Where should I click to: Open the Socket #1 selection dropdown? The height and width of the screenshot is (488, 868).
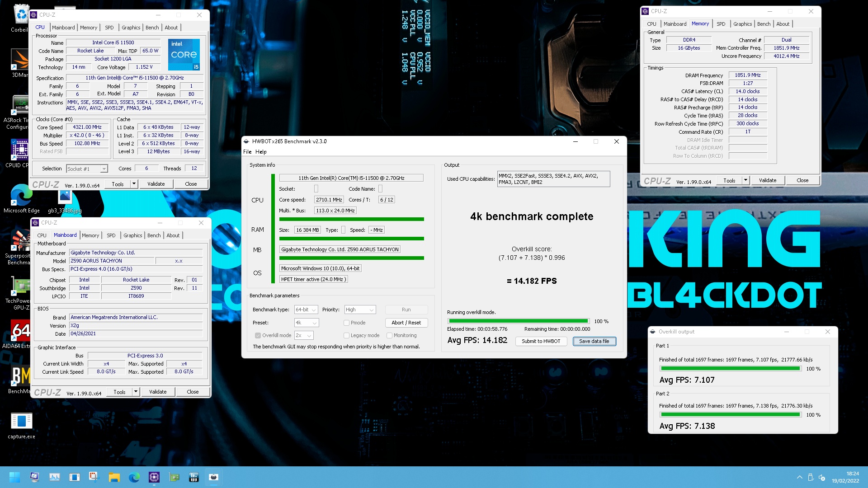87,169
